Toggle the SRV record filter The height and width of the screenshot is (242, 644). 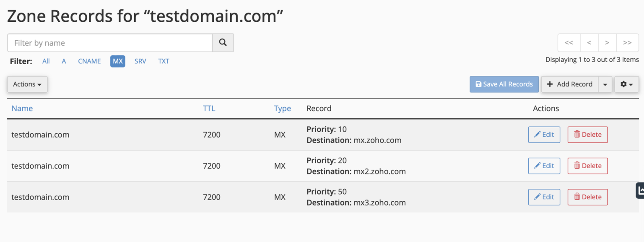pyautogui.click(x=140, y=61)
